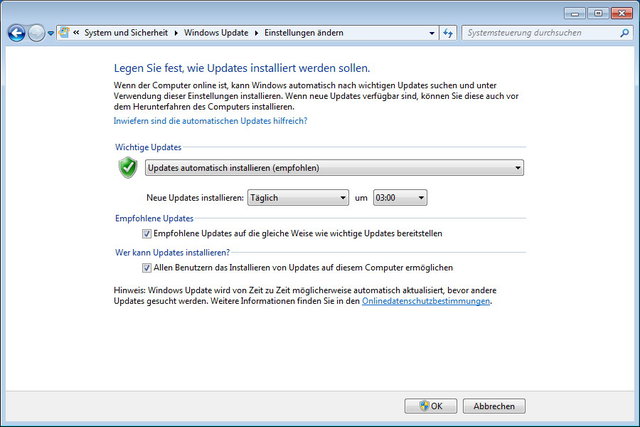Click the refresh button beside address bar

(x=448, y=33)
